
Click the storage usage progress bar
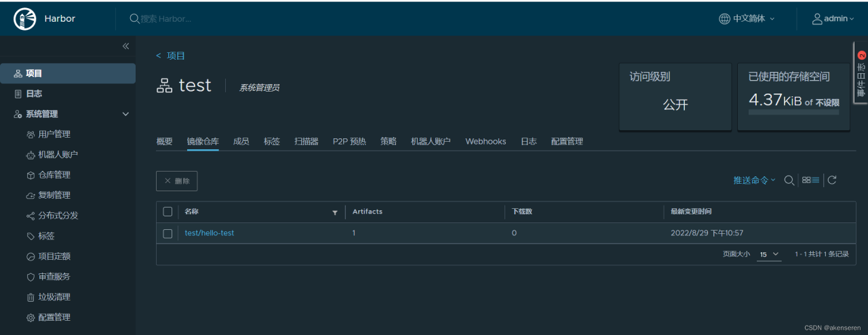point(793,112)
